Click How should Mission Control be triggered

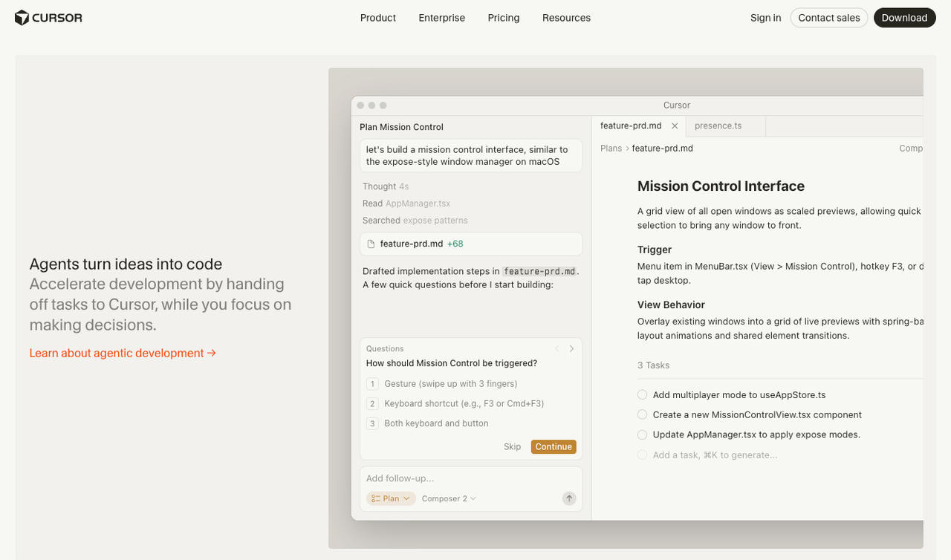point(452,363)
